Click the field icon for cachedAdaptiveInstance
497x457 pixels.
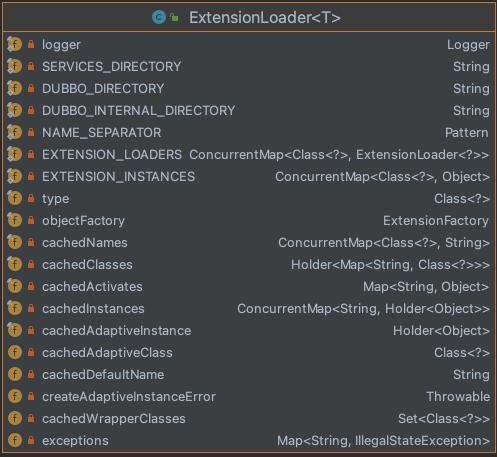pyautogui.click(x=14, y=330)
